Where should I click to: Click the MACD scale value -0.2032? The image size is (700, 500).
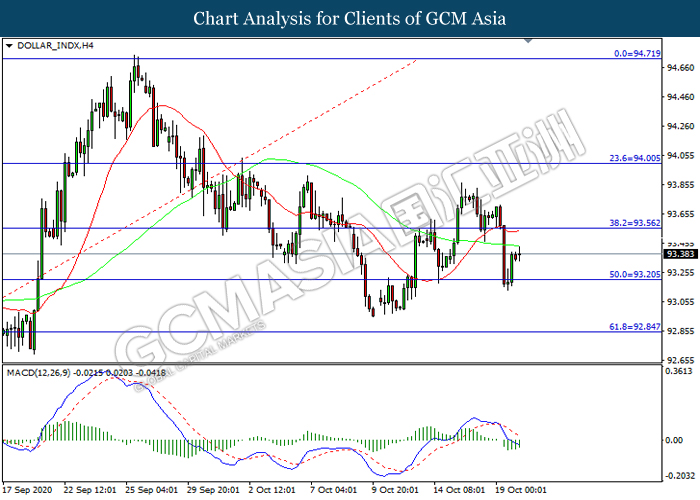point(680,475)
